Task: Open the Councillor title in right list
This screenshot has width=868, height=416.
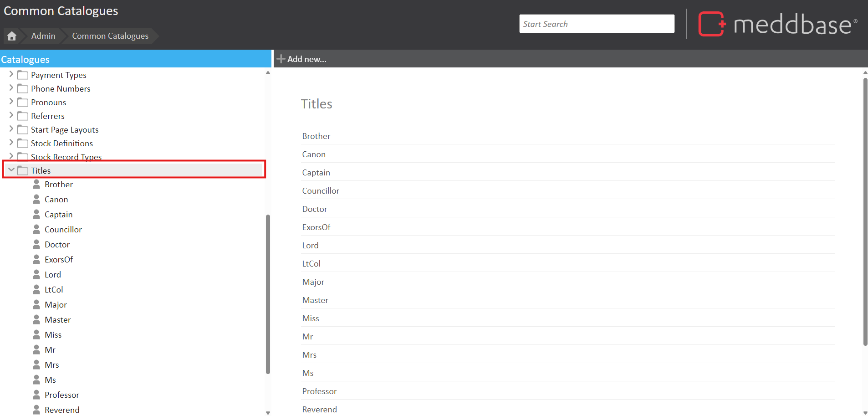Action: pos(321,191)
